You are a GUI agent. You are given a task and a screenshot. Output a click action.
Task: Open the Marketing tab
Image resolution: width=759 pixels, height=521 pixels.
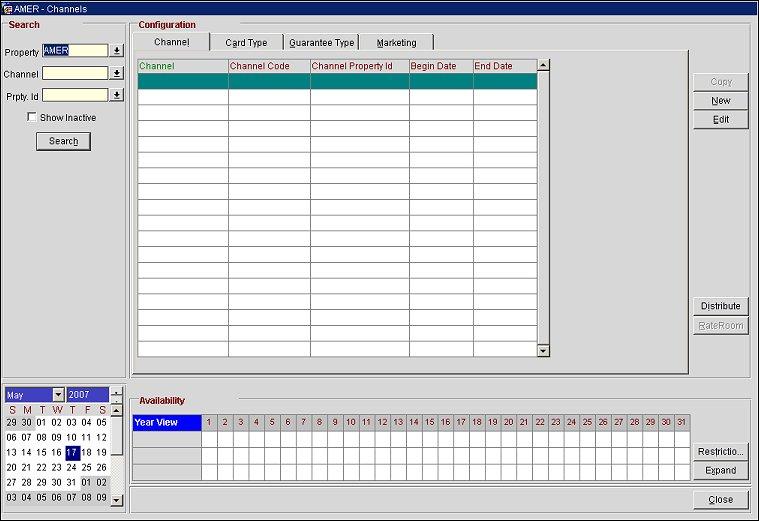pyautogui.click(x=397, y=43)
